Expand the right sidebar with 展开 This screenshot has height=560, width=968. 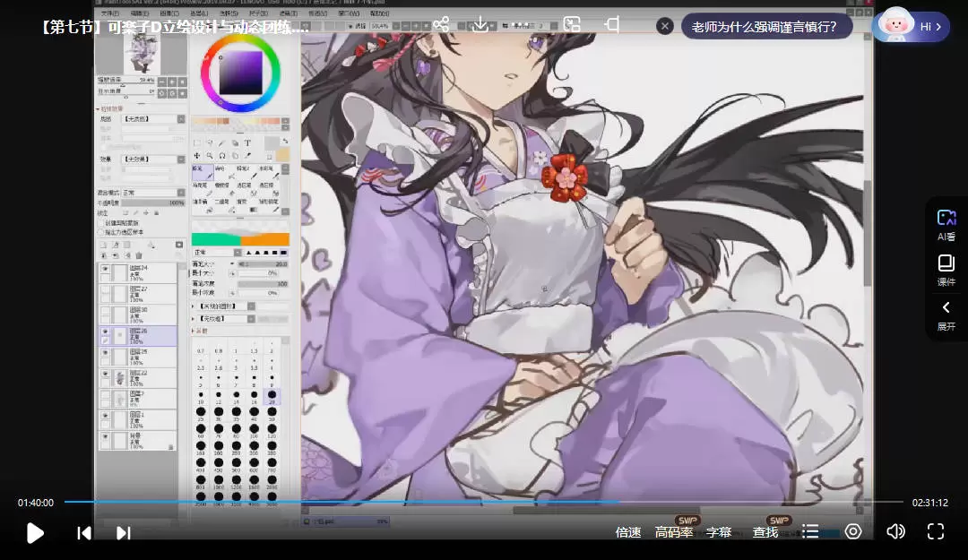click(946, 316)
